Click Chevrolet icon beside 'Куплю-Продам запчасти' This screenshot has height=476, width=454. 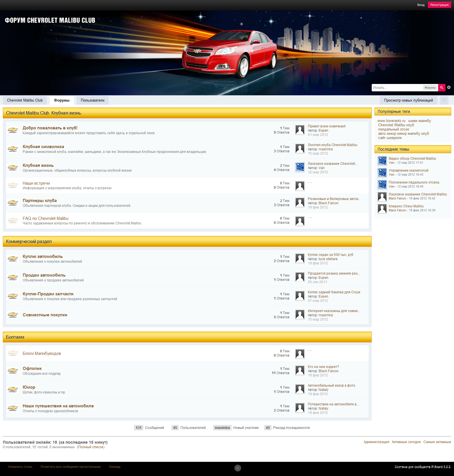[x=13, y=296]
